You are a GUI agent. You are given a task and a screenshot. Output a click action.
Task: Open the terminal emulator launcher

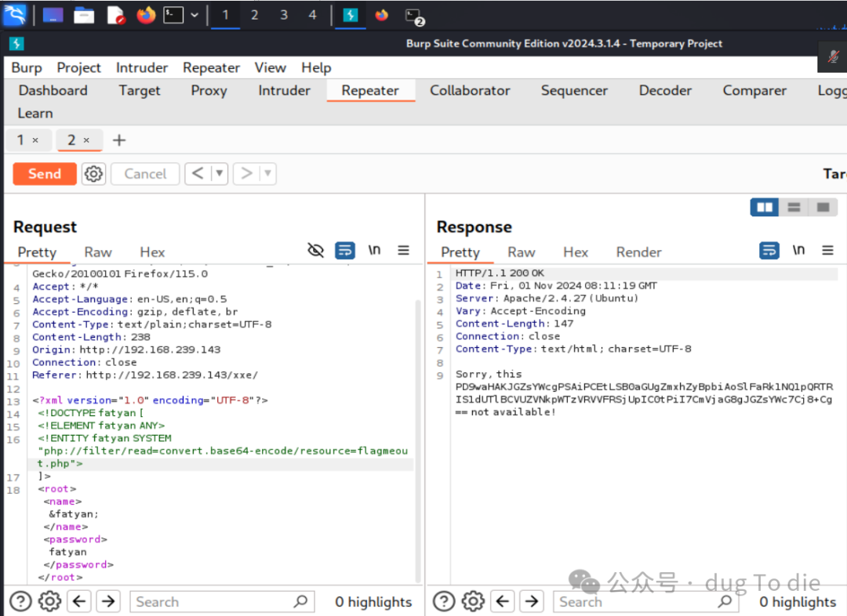point(173,15)
